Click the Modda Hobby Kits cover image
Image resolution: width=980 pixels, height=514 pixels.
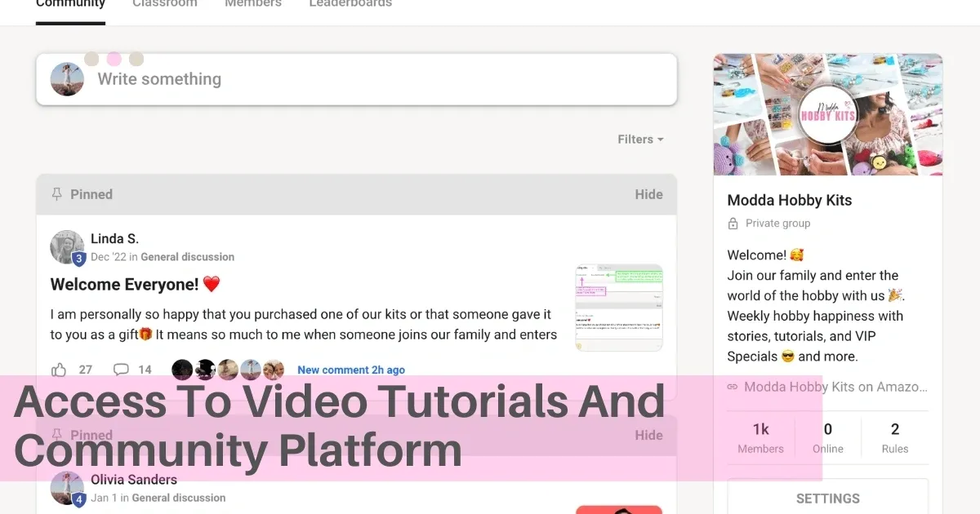tap(828, 114)
